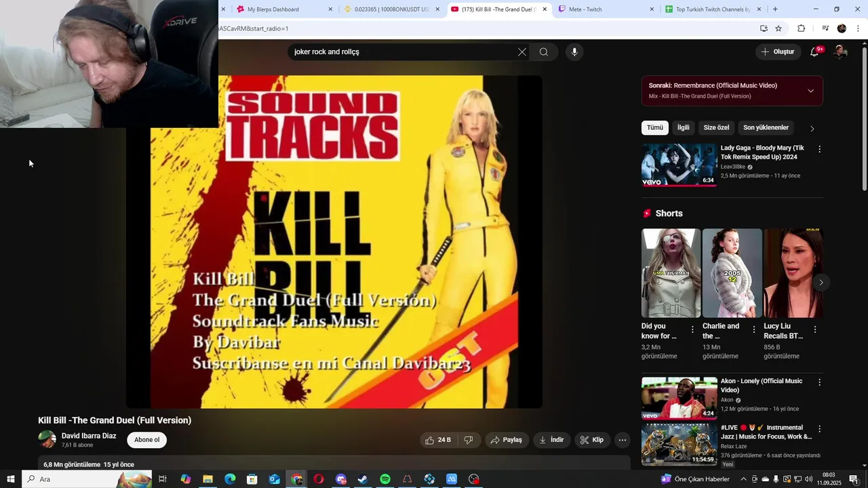Click the Windows 'Ara' search box
Viewport: 868px width, 488px height.
click(x=86, y=479)
